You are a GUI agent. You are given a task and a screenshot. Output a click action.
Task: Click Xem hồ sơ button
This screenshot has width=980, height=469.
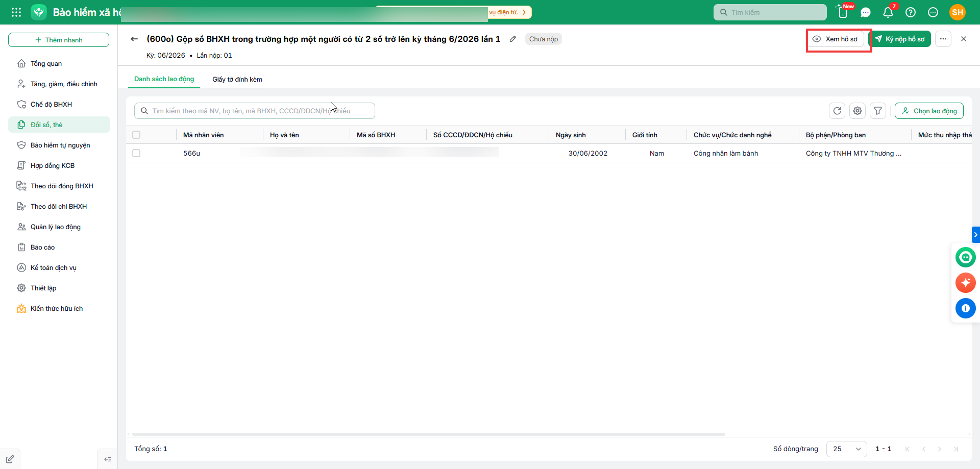pos(835,39)
